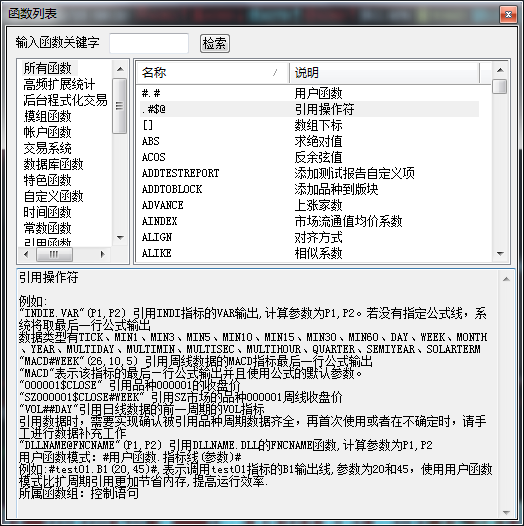Viewport: 524px width, 526px height.
Task: Select the .#$@ 引用操作符 row
Action: (309, 109)
